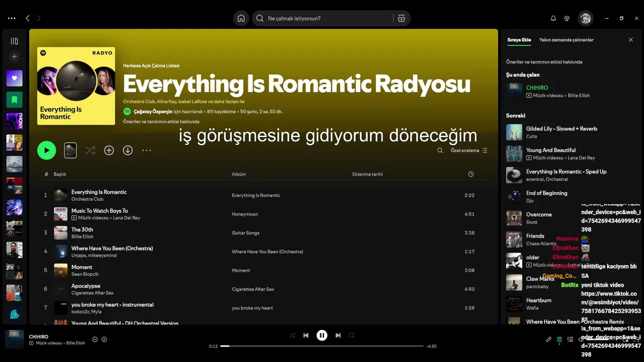This screenshot has height=362, width=644.
Task: Sort by Başlık column header
Action: (x=60, y=174)
